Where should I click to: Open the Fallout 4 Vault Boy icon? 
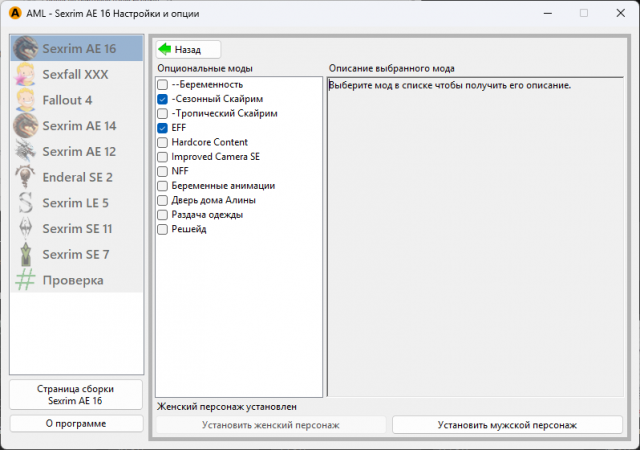pos(26,100)
